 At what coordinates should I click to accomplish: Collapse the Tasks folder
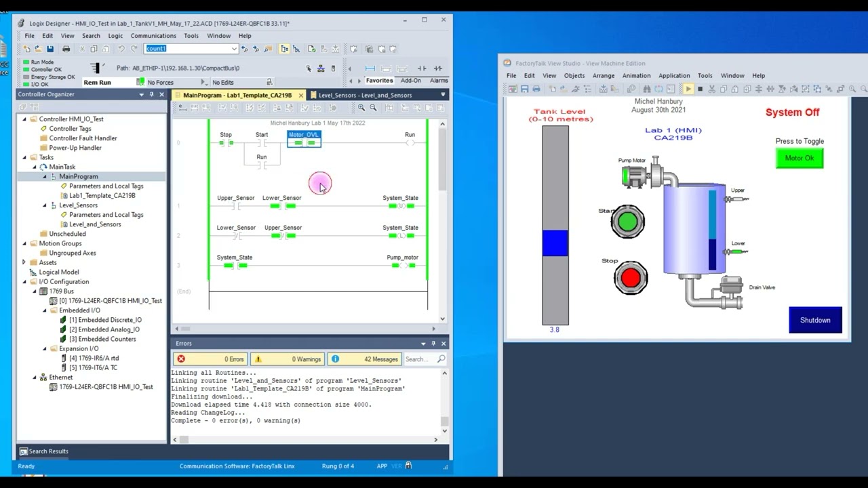pyautogui.click(x=24, y=157)
